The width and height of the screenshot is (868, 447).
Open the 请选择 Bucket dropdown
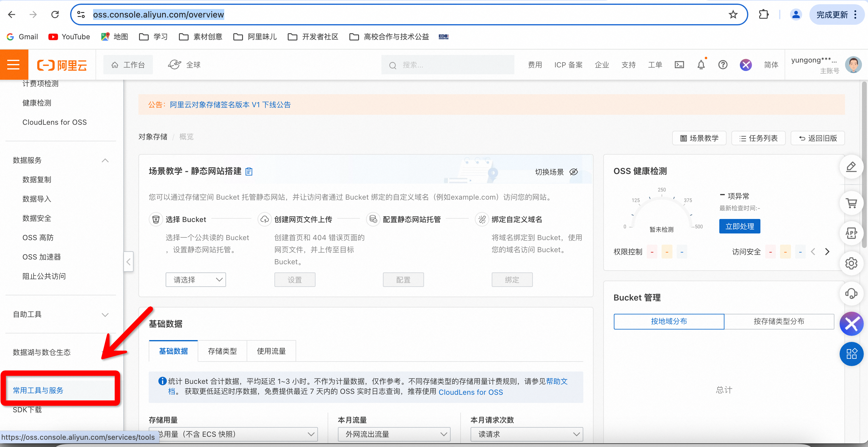pos(196,280)
